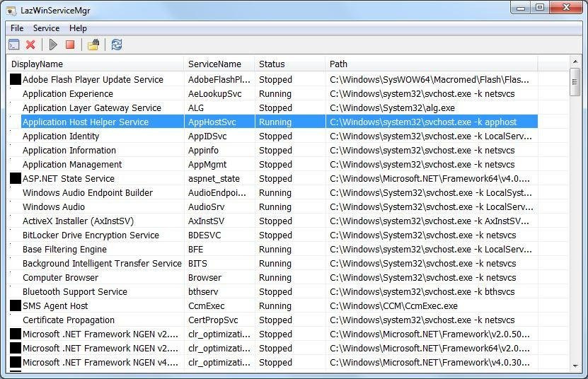Click the red X delete service icon
Viewport: 588px width, 379px height.
click(30, 45)
